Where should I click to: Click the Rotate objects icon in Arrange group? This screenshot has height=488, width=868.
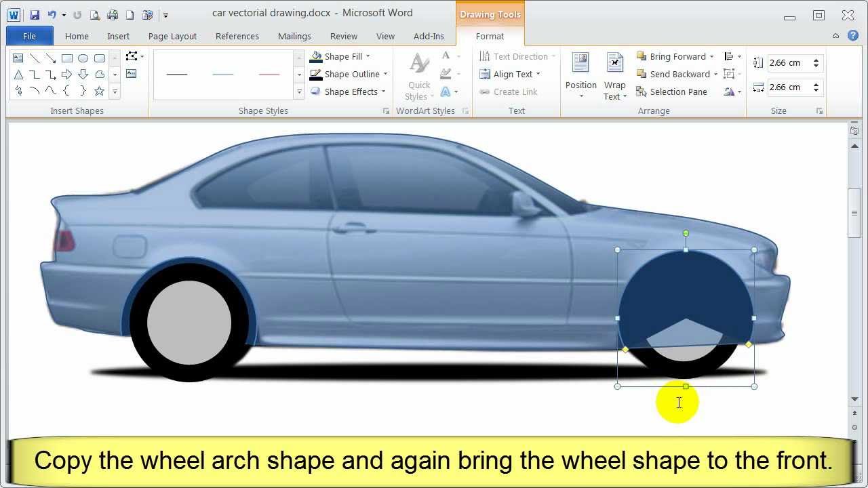coord(728,90)
